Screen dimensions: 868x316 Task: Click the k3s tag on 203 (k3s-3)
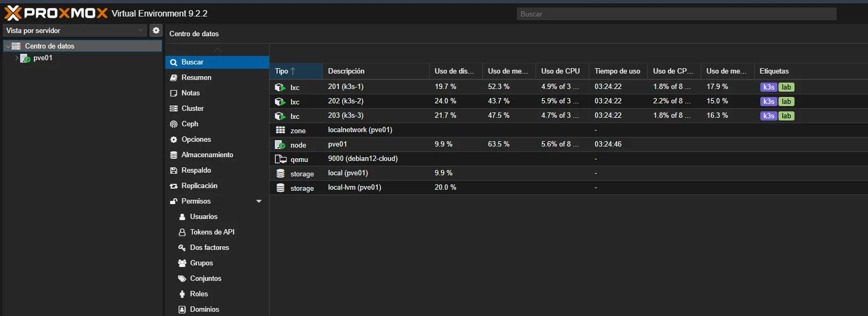click(x=768, y=116)
